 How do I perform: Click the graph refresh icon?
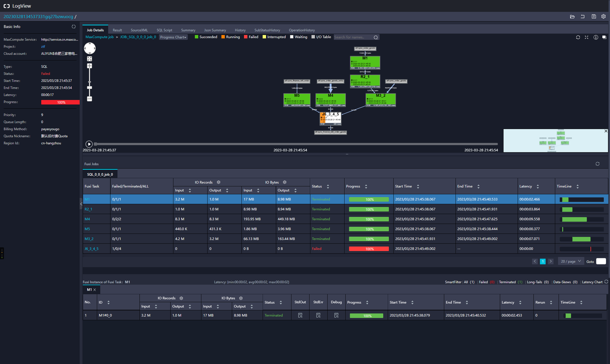[x=578, y=37]
